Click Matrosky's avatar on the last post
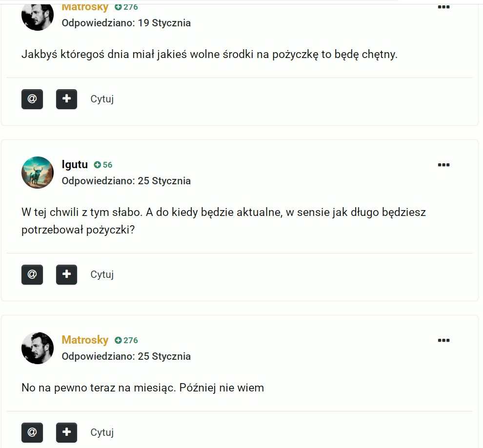The height and width of the screenshot is (448, 483). pyautogui.click(x=38, y=348)
